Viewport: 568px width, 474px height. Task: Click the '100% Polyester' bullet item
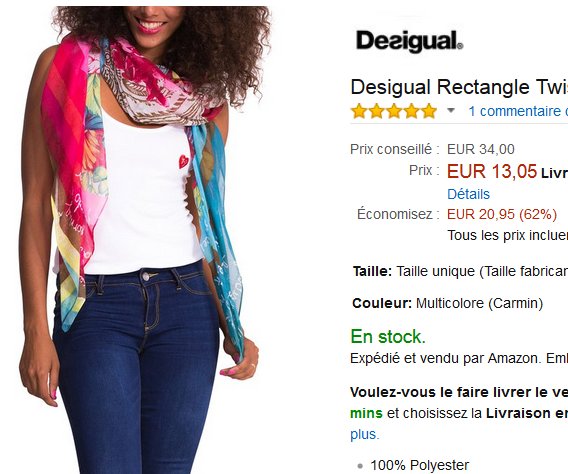[419, 465]
